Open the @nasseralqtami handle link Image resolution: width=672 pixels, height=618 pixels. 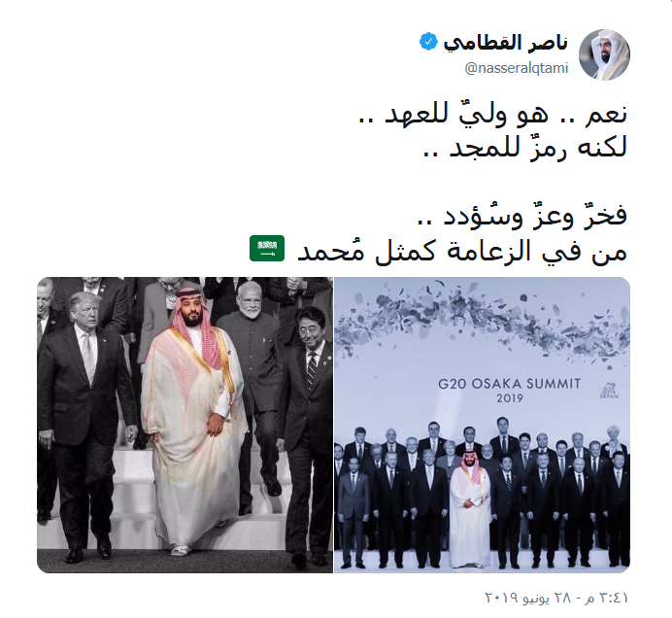(x=517, y=68)
